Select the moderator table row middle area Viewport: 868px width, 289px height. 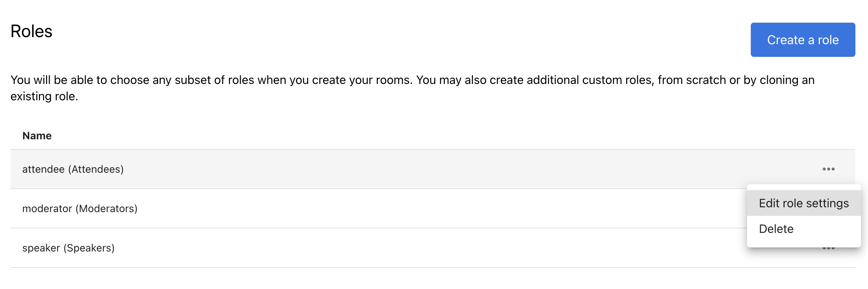(408, 208)
